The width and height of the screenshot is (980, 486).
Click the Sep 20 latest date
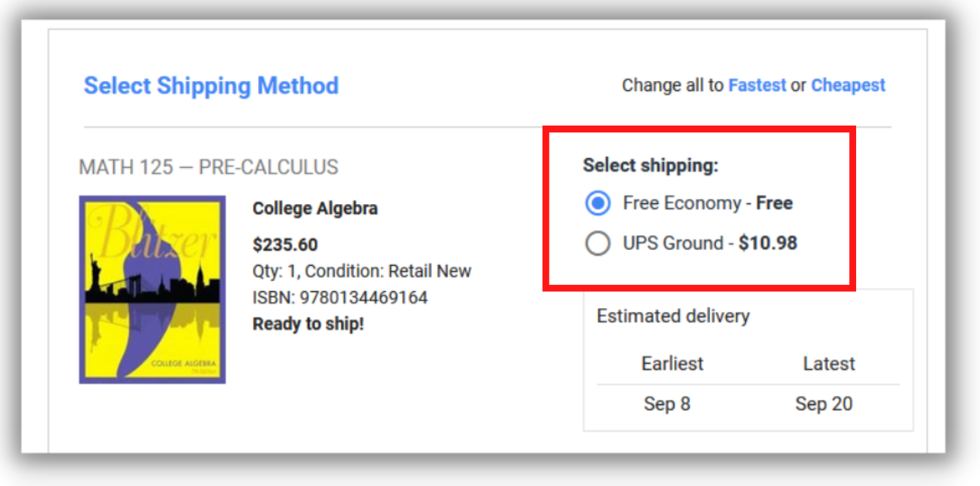(824, 404)
